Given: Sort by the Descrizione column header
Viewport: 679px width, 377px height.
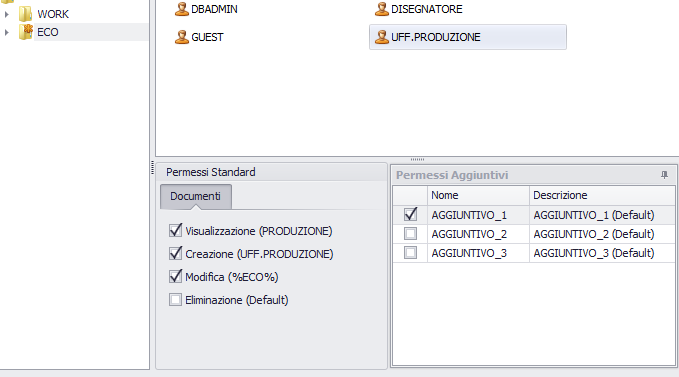Looking at the screenshot, I should pos(602,195).
